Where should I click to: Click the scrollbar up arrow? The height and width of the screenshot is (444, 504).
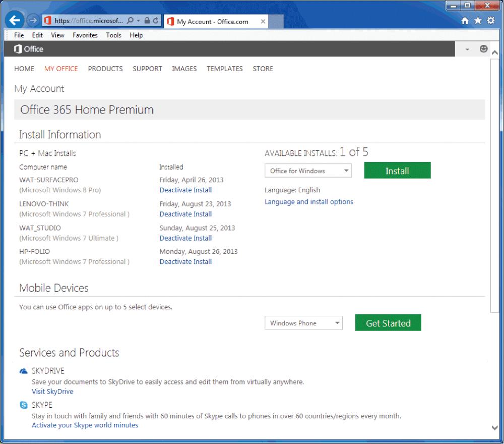(495, 52)
